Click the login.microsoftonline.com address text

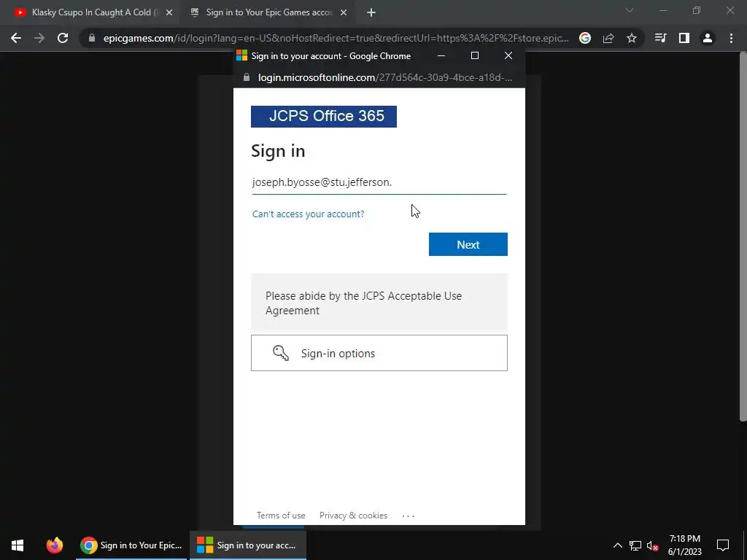click(385, 77)
